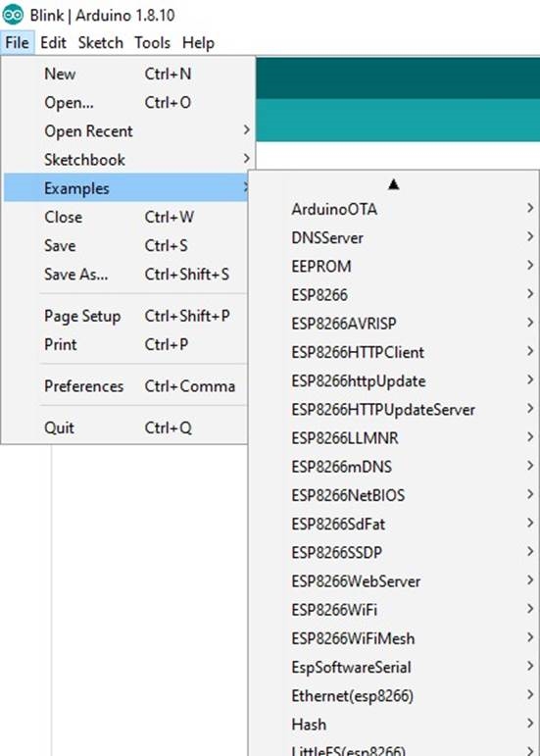Open the Help menu
540x756 pixels.
(x=198, y=43)
